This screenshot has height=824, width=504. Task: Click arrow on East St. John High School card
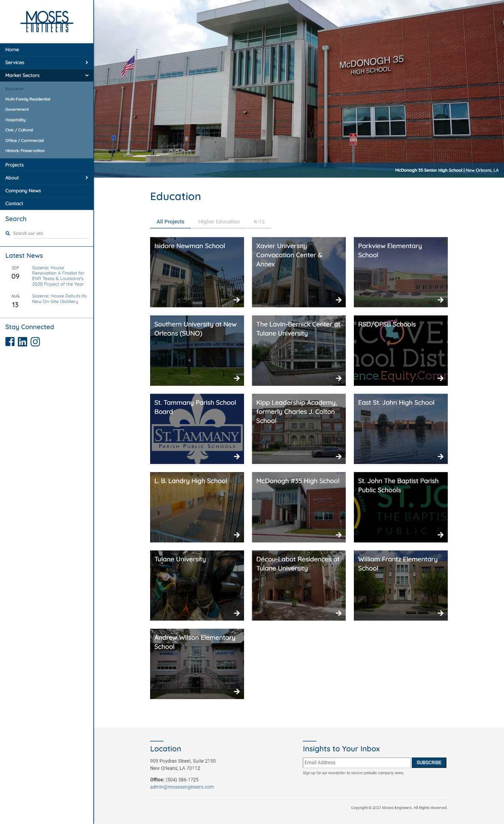[441, 457]
